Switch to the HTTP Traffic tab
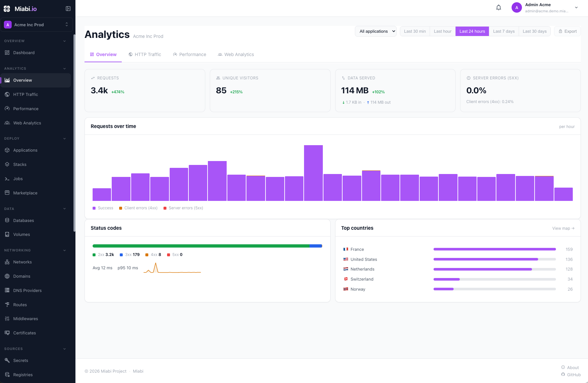The image size is (588, 383). pyautogui.click(x=145, y=54)
